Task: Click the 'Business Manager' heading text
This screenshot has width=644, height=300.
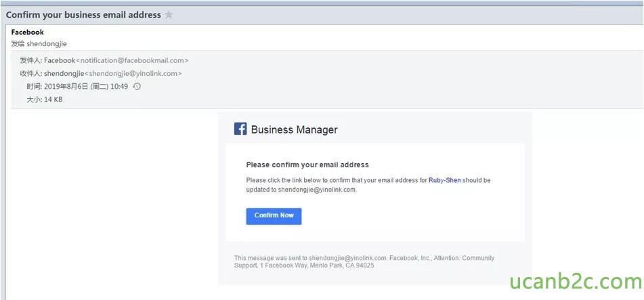Action: click(x=294, y=130)
